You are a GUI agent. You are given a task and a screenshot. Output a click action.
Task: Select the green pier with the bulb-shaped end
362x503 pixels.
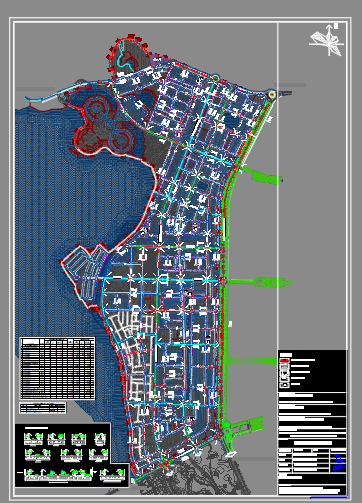point(259,282)
